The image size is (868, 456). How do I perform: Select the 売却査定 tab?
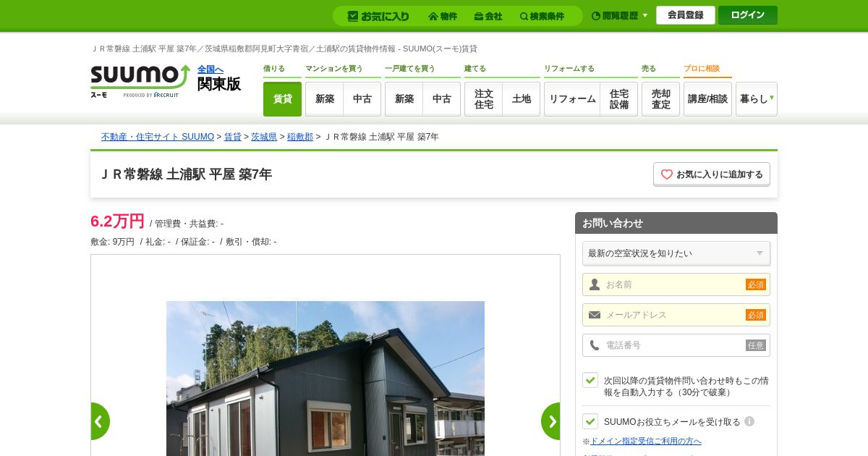click(x=660, y=99)
